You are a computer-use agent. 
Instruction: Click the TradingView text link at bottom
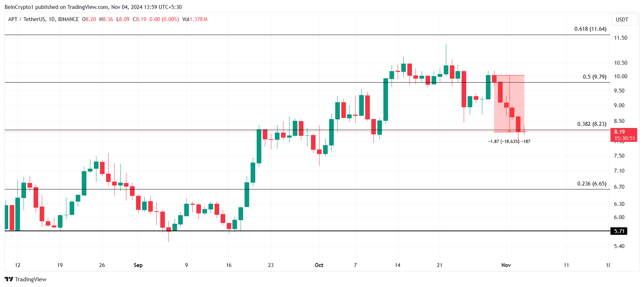coord(31,279)
